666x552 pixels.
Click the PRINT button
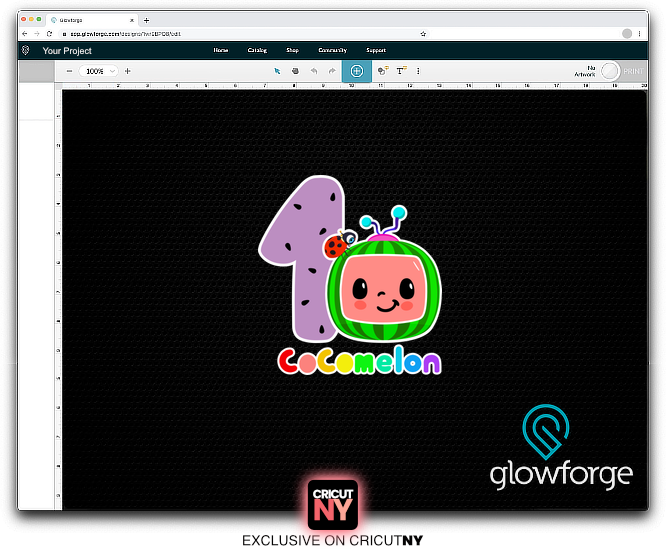click(x=633, y=71)
